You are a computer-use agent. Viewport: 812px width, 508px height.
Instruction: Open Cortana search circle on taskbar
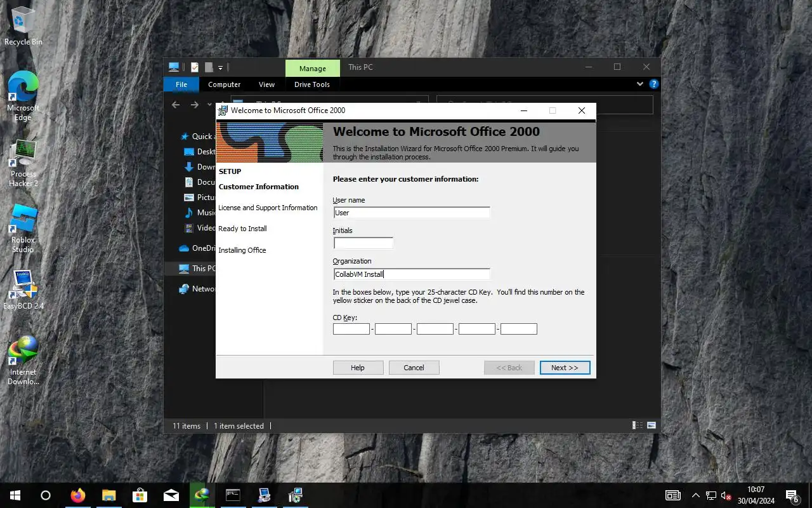tap(46, 495)
